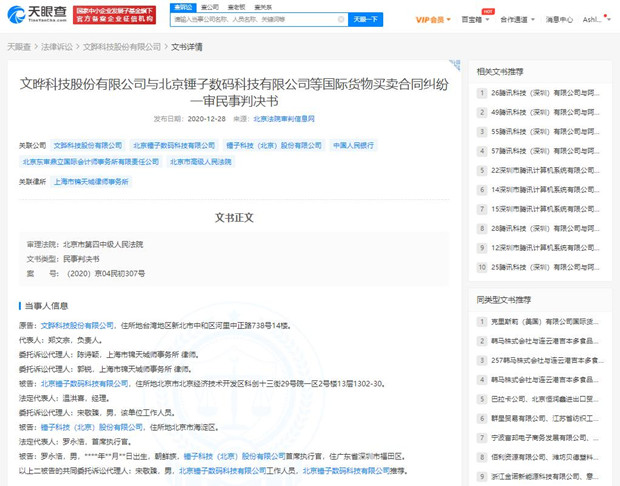Expand the 百宝箱 menu

(x=475, y=19)
